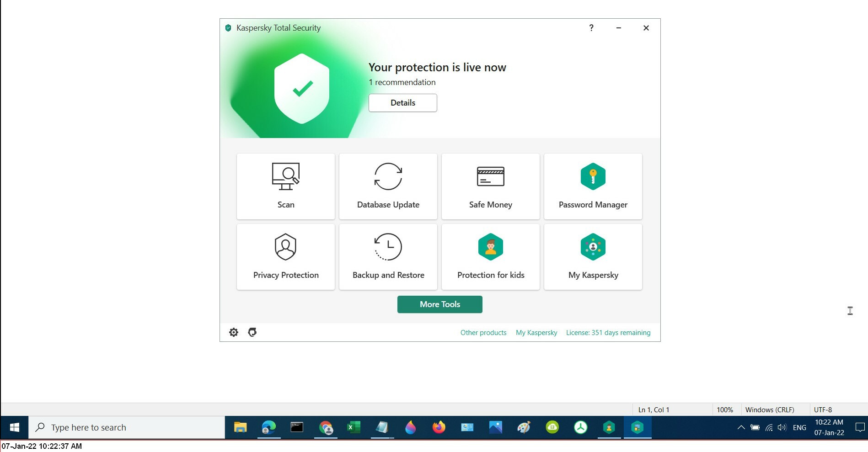The height and width of the screenshot is (452, 868).
Task: Open Firefox from taskbar
Action: [439, 427]
